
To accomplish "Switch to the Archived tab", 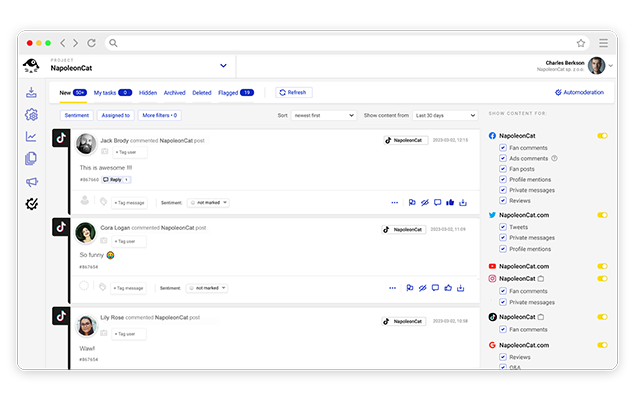I will 175,92.
